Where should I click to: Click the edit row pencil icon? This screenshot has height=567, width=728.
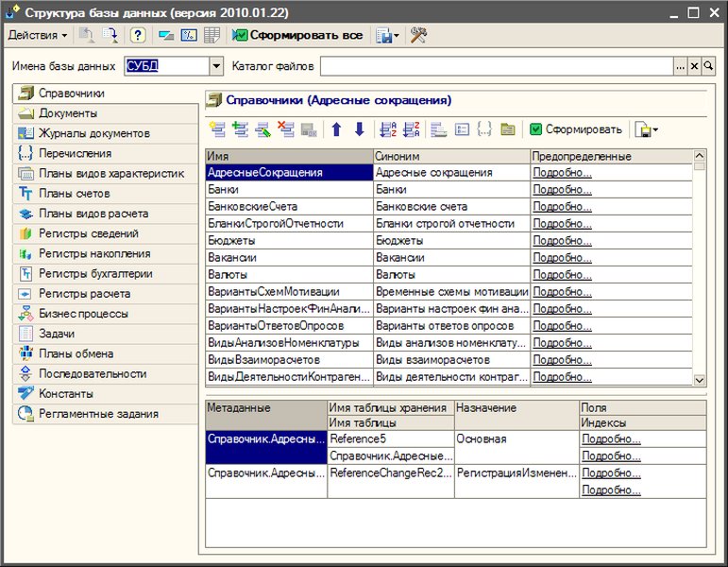click(262, 129)
